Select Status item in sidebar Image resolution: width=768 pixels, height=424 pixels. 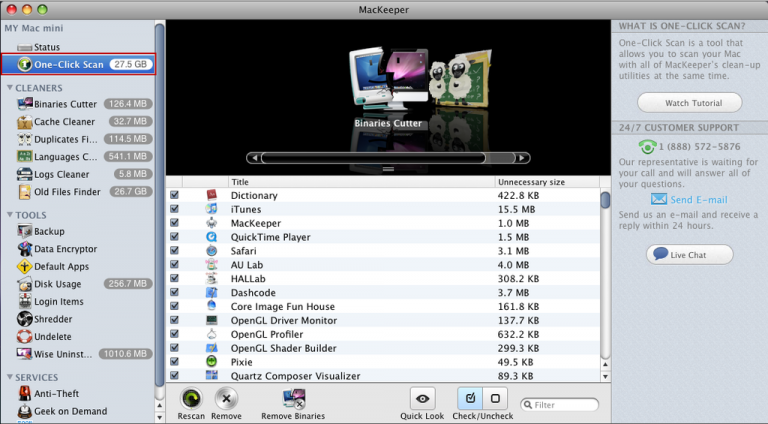46,47
